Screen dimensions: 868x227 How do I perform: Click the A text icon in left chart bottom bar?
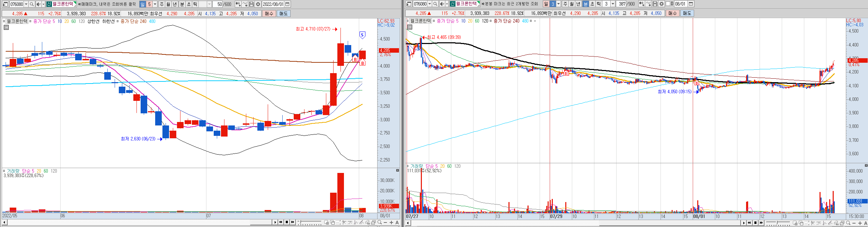[x=397, y=222]
